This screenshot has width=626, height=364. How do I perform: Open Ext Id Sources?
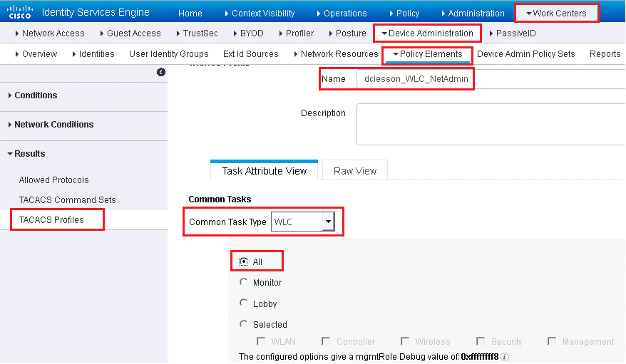click(251, 54)
